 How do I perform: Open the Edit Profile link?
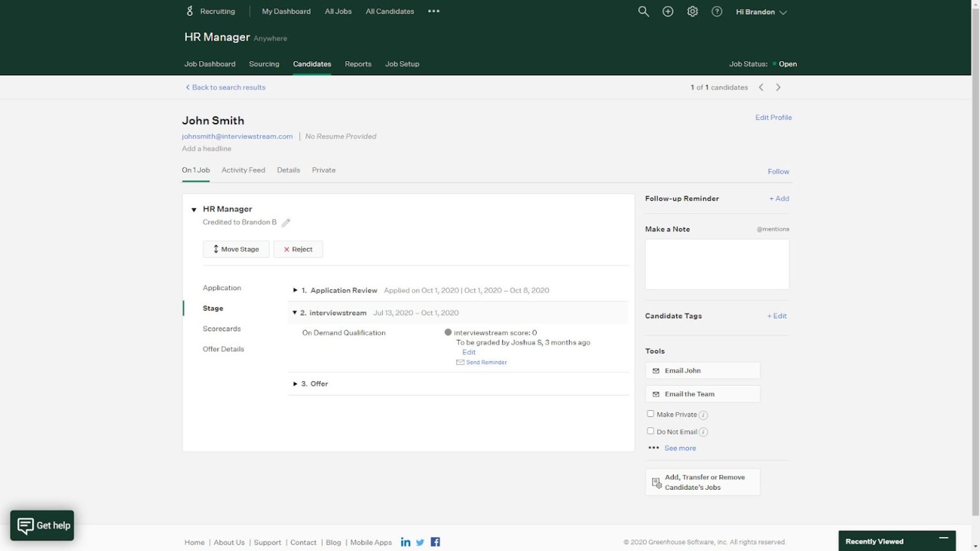click(x=773, y=117)
